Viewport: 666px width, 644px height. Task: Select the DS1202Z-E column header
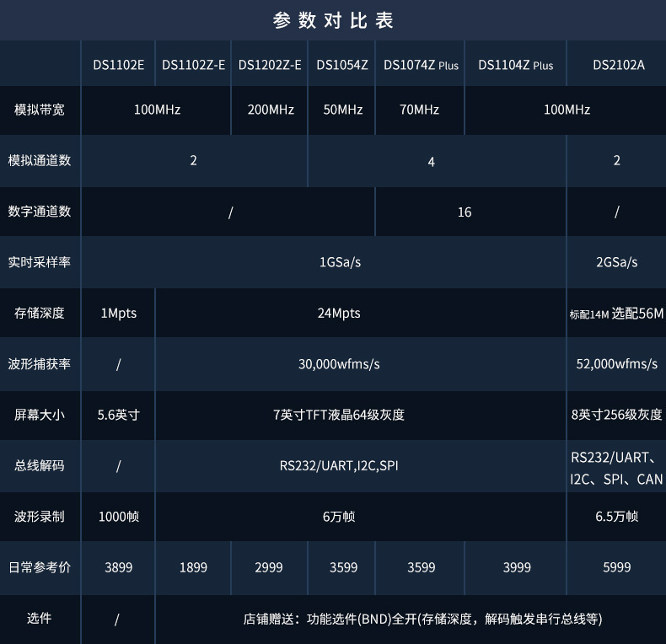coord(270,65)
